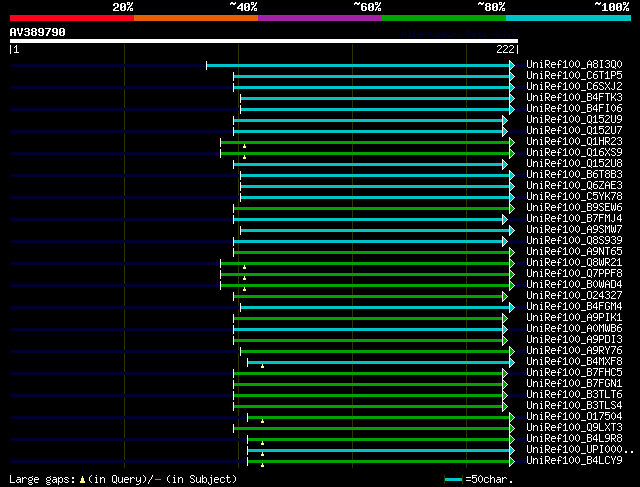Click the arrowhead ending the O24327 bar
This screenshot has height=487, width=640.
(505, 297)
